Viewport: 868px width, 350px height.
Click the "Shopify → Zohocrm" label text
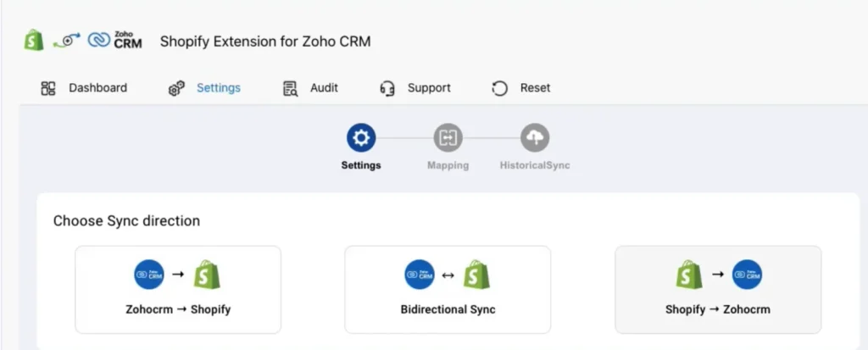[x=718, y=309]
